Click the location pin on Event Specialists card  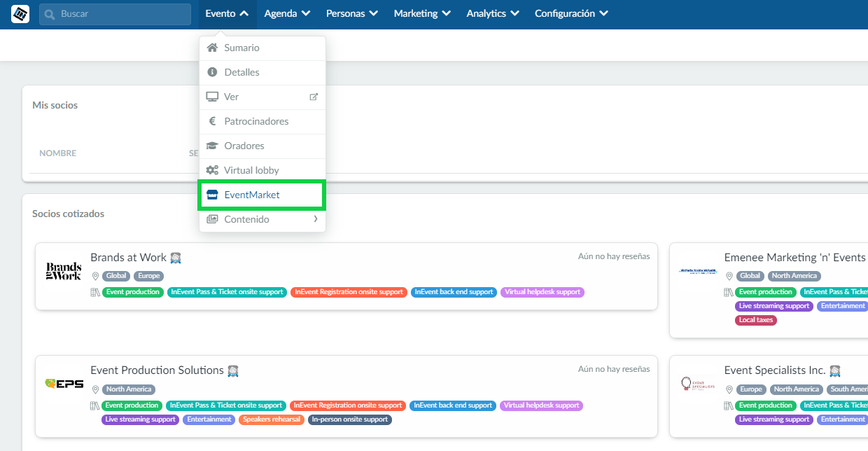coord(729,389)
